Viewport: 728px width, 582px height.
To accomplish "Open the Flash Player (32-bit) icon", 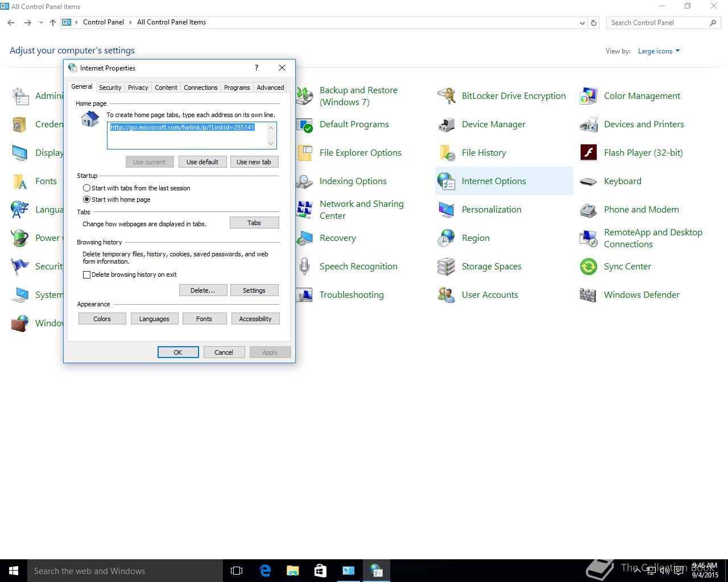I will coord(588,153).
